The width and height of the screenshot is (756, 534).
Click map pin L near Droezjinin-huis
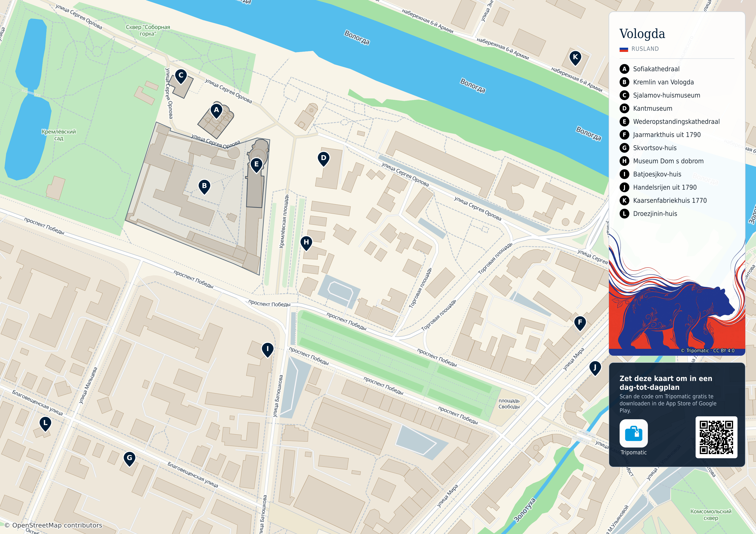coord(45,424)
